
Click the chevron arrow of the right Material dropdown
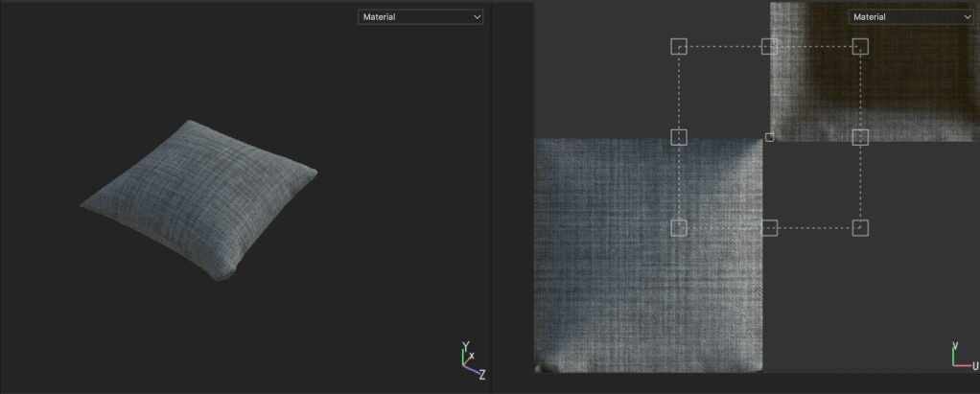click(x=966, y=17)
